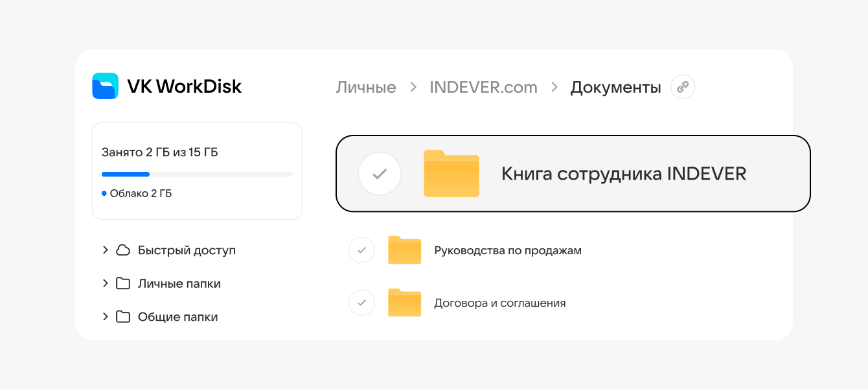Check the Договора и соглашения checkbox

pos(361,303)
